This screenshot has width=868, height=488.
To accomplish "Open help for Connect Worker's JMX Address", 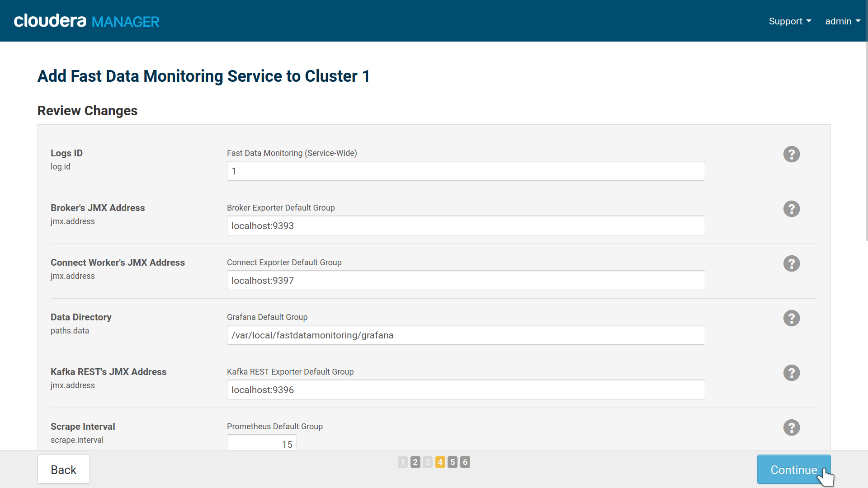I will click(x=792, y=263).
